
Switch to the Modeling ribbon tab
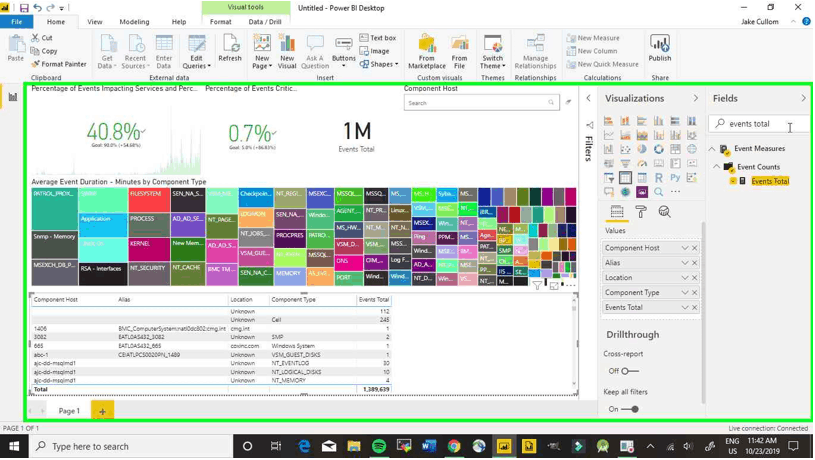(x=134, y=22)
